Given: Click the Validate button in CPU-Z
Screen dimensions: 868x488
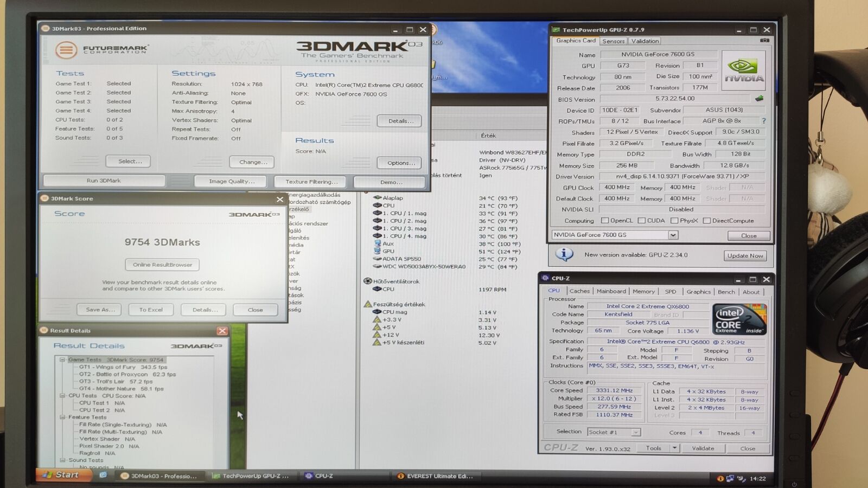Looking at the screenshot, I should coord(703,448).
